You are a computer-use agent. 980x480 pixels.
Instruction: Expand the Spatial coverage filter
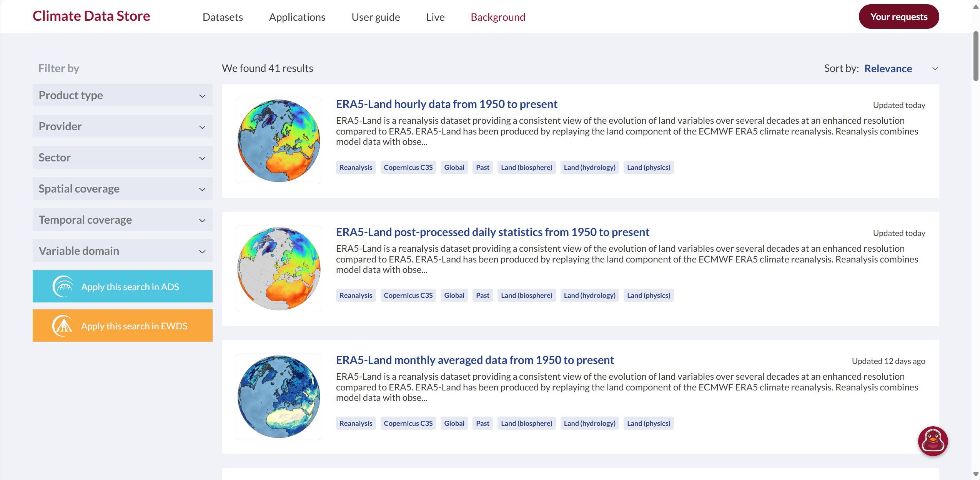coord(122,189)
